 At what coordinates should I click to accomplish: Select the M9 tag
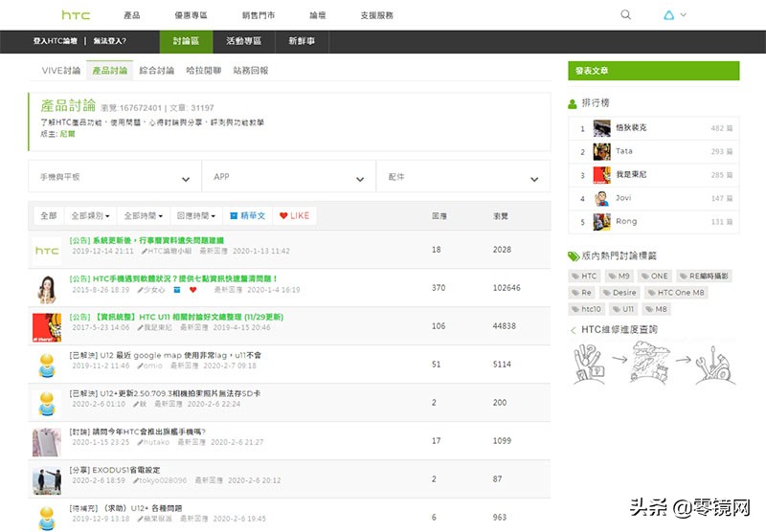click(x=619, y=277)
